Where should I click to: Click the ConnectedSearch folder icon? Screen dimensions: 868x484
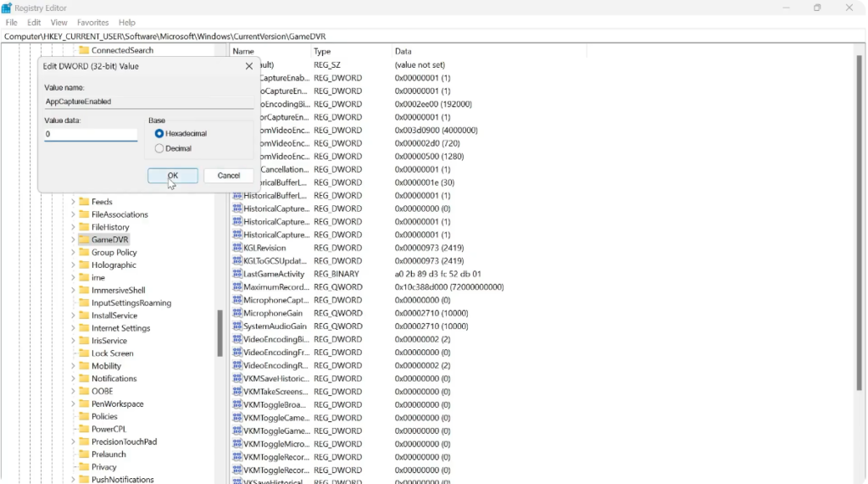point(84,50)
